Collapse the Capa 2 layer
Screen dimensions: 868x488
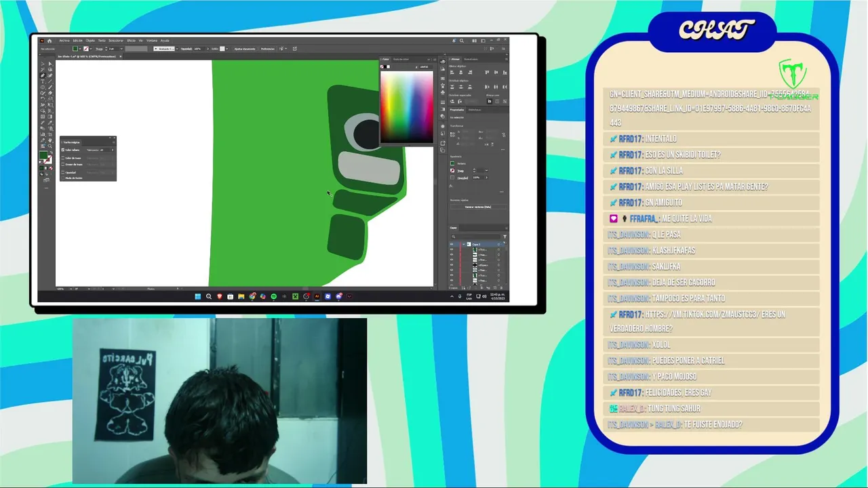coord(463,244)
